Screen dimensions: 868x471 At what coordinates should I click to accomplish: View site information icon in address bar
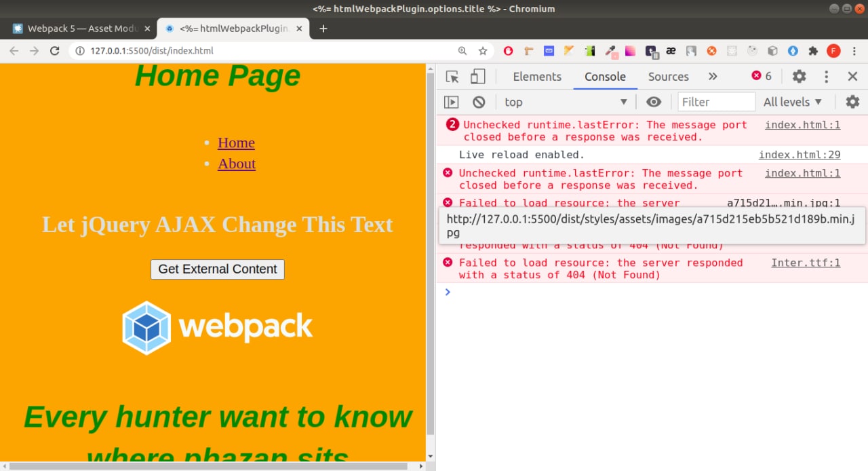coord(80,51)
